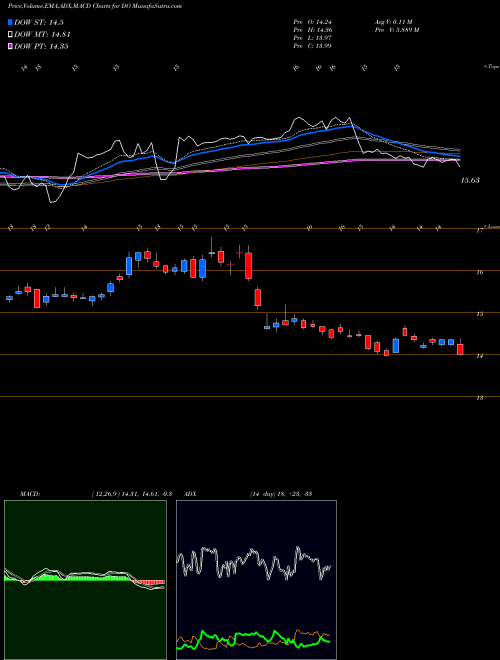Viewport: 500px width, 660px height.
Task: Click the MACD panel title
Action: (x=29, y=494)
